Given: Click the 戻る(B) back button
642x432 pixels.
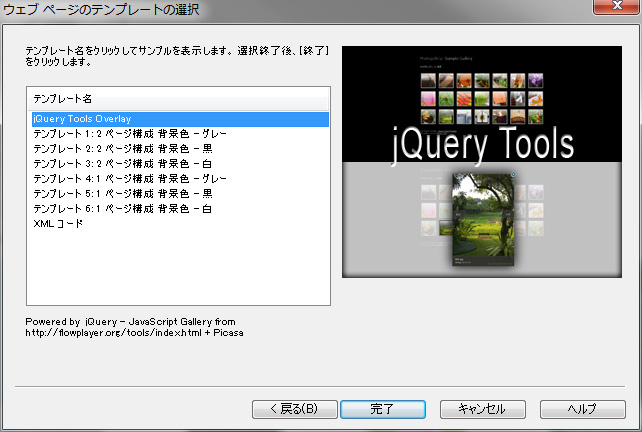Looking at the screenshot, I should pos(295,409).
